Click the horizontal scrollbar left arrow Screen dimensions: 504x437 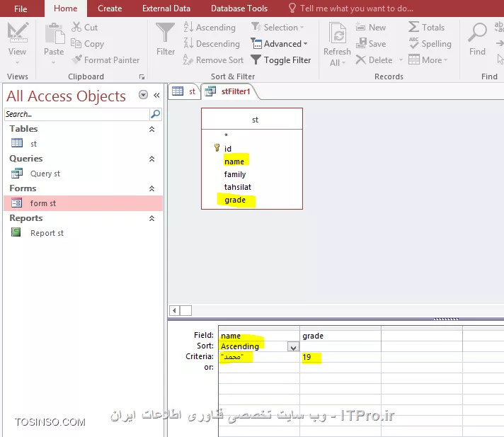[x=175, y=311]
